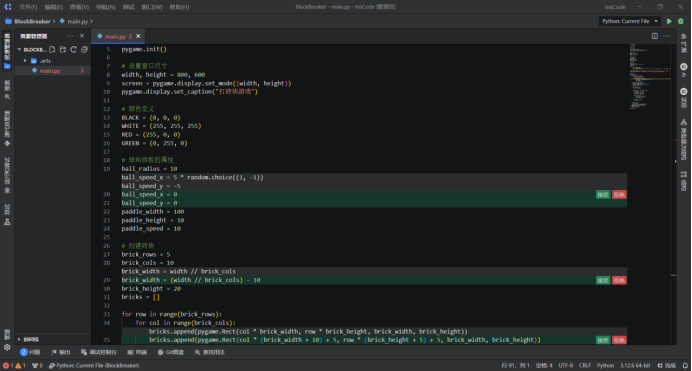Open the extensions panel at top right sidebar
The width and height of the screenshot is (692, 371).
684,43
